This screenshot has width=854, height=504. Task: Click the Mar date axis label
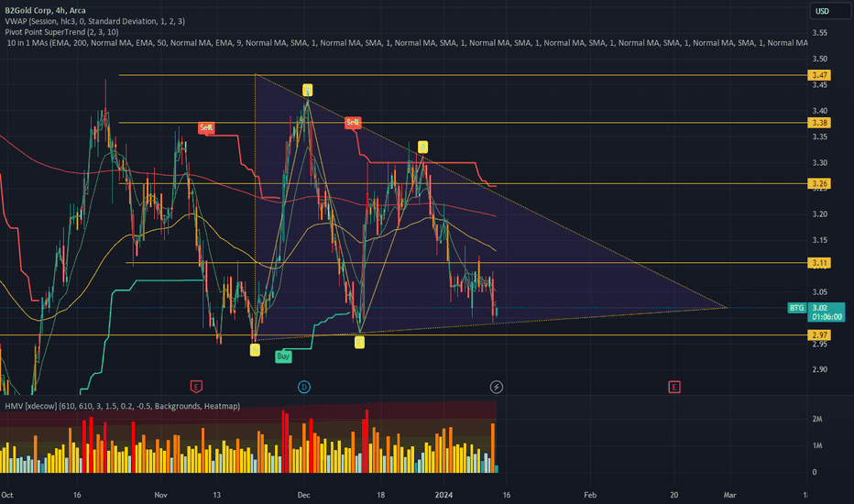(x=729, y=495)
